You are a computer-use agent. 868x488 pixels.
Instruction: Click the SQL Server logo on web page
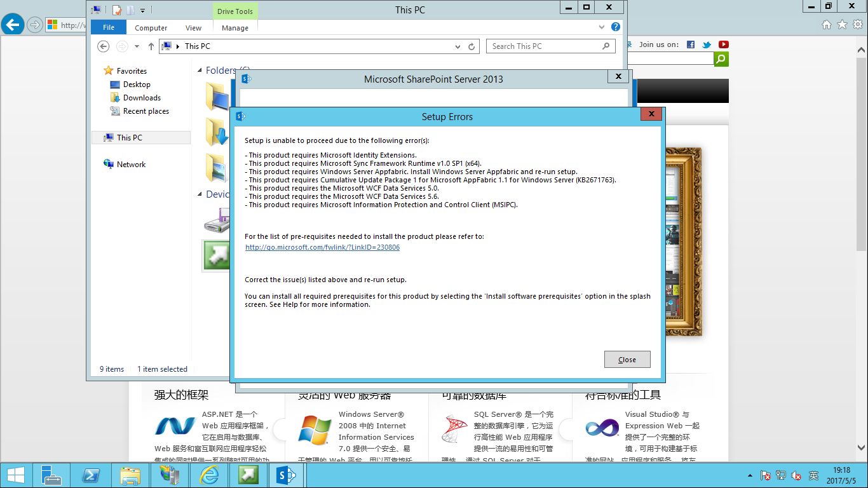tap(454, 428)
